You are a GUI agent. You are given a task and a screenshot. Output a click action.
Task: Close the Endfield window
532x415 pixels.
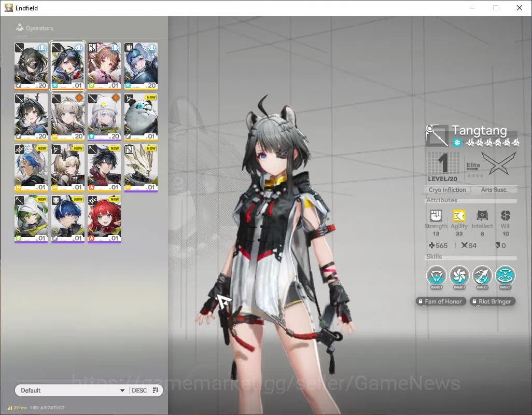520,8
